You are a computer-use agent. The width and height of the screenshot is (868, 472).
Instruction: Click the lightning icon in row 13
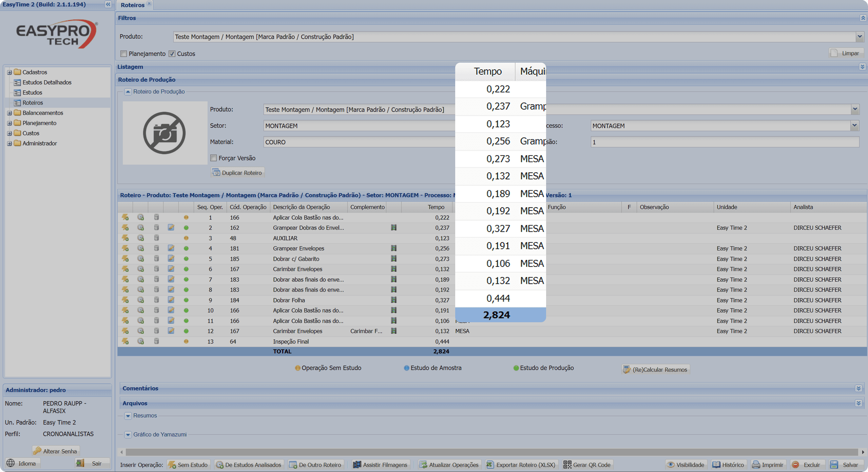[125, 341]
